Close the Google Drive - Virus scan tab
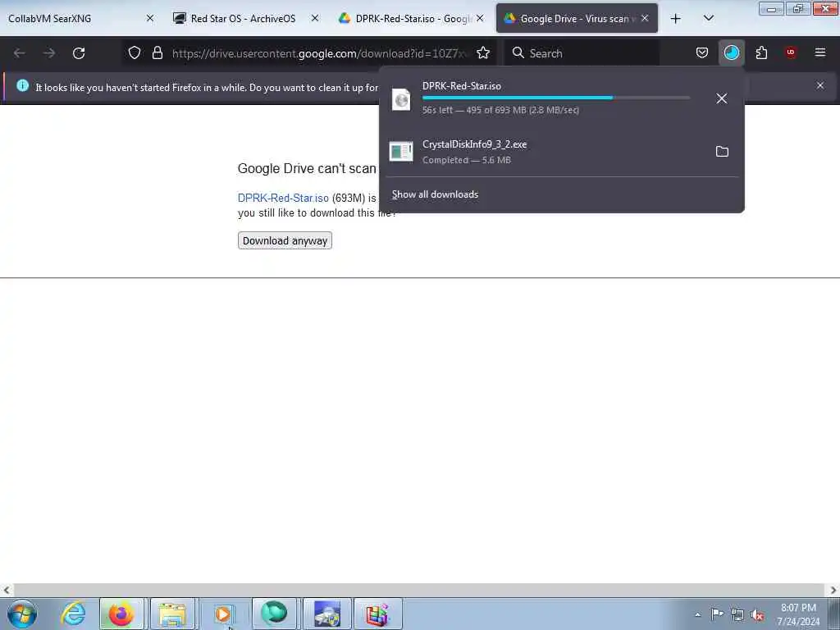840x630 pixels. point(645,18)
